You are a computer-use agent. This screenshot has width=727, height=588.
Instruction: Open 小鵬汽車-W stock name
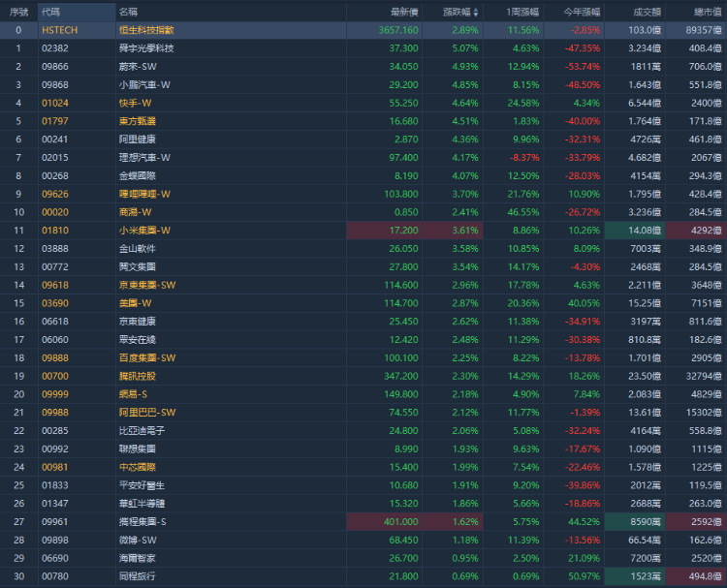coord(144,85)
